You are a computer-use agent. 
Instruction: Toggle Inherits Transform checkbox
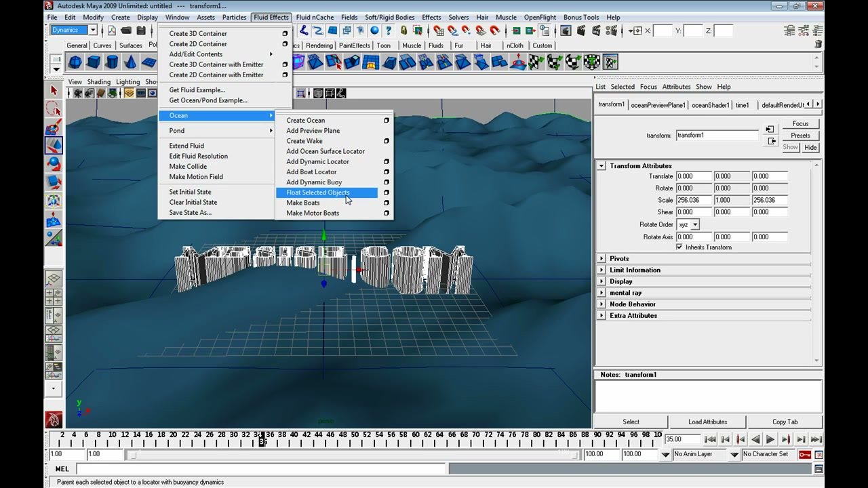(x=679, y=247)
